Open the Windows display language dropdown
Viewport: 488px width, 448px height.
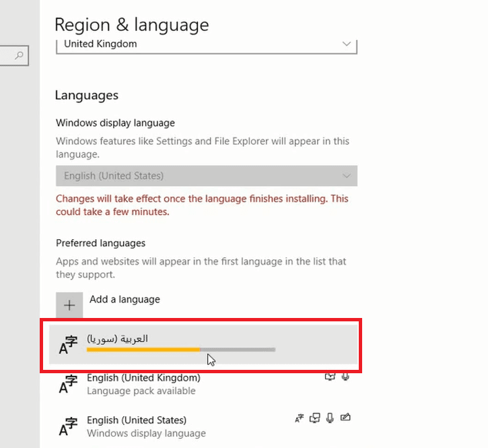click(206, 176)
